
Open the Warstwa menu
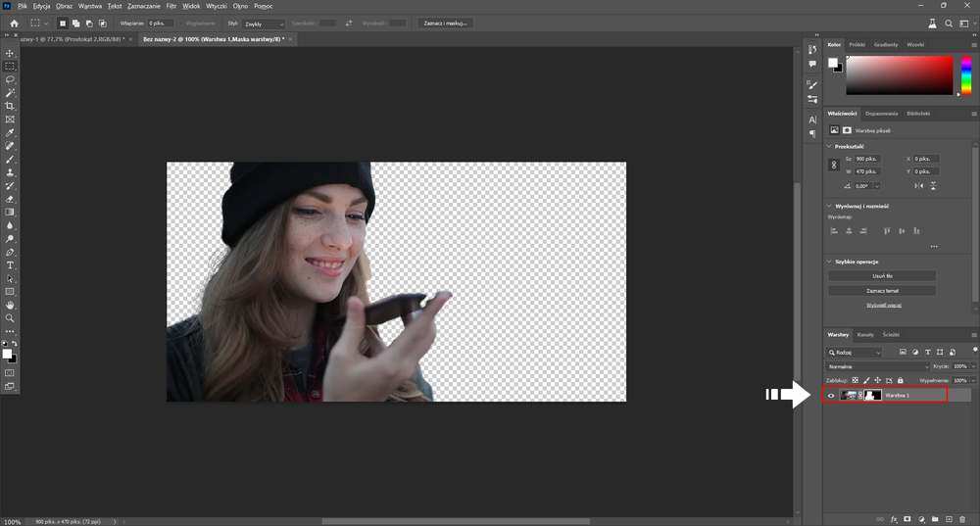90,6
